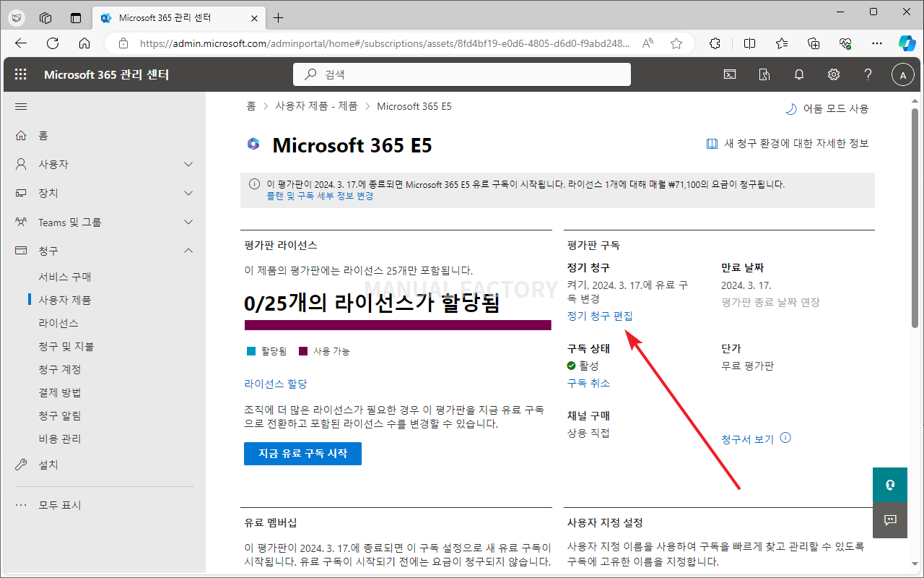Open the document/what's new header icon

764,74
